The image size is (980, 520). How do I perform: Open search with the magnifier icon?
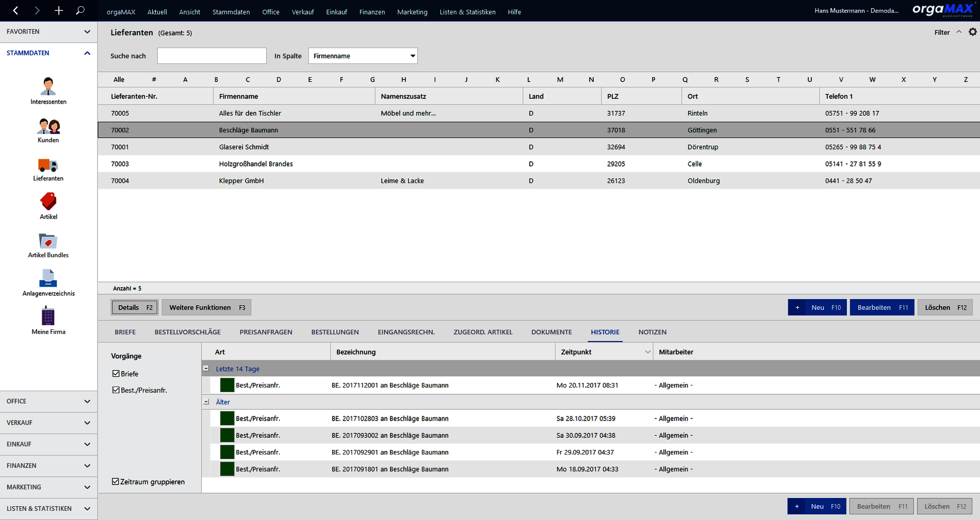pos(80,10)
